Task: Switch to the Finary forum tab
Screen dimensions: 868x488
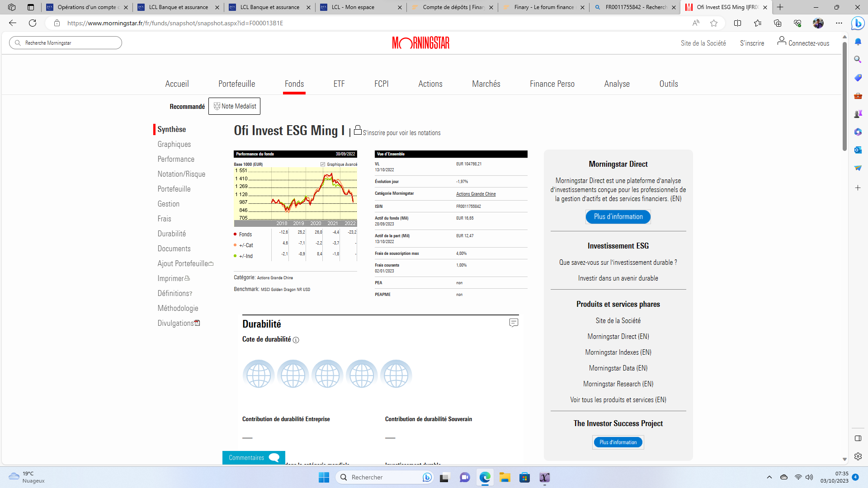Action: (543, 7)
